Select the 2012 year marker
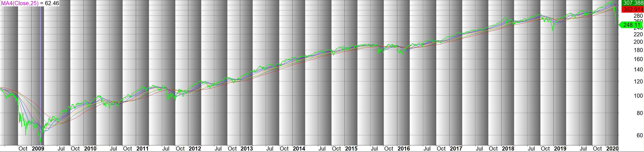 [x=195, y=148]
